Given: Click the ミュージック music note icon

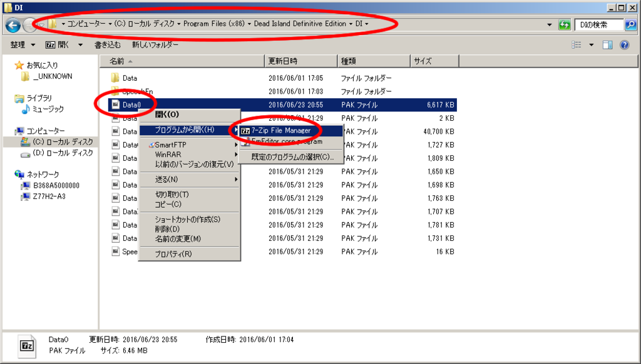Looking at the screenshot, I should 25,109.
